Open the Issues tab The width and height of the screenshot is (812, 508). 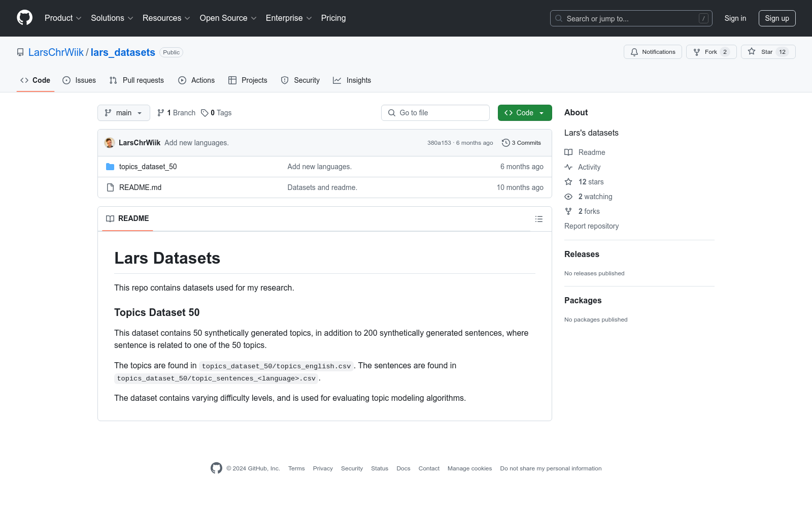pos(79,80)
